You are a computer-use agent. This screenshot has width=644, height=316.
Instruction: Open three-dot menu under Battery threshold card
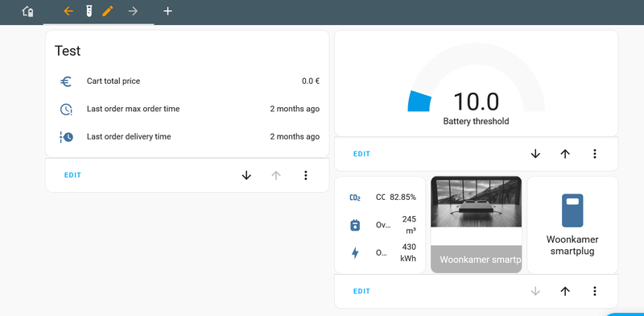(594, 154)
